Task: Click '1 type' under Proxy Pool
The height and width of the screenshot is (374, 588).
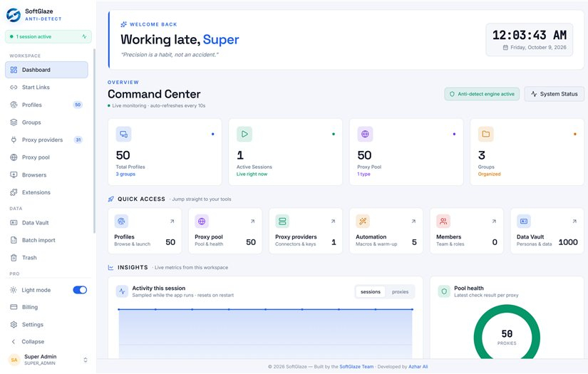Action: (363, 175)
